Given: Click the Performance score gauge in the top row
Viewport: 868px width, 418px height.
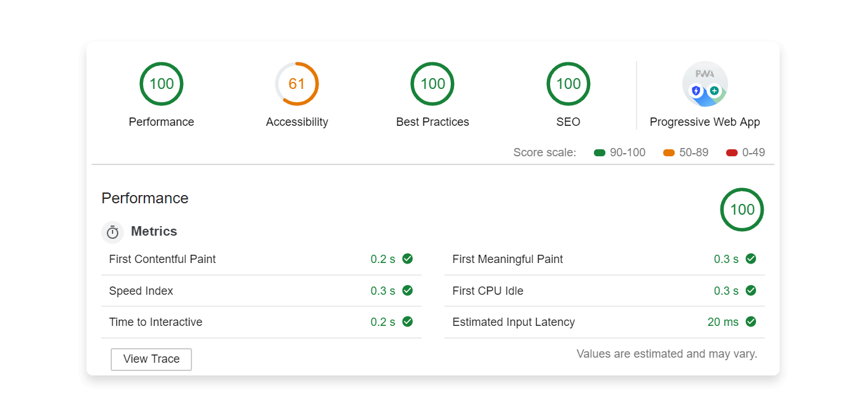Looking at the screenshot, I should [x=162, y=84].
